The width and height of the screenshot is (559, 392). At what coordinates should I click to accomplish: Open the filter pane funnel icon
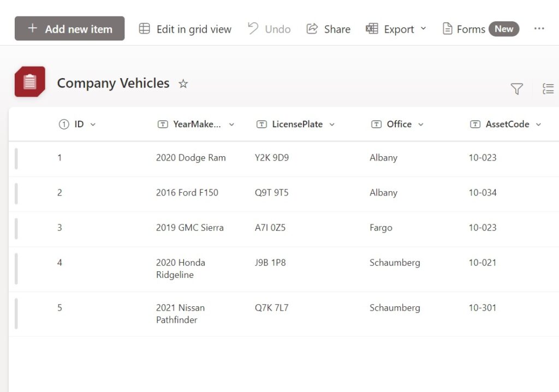[x=516, y=88]
